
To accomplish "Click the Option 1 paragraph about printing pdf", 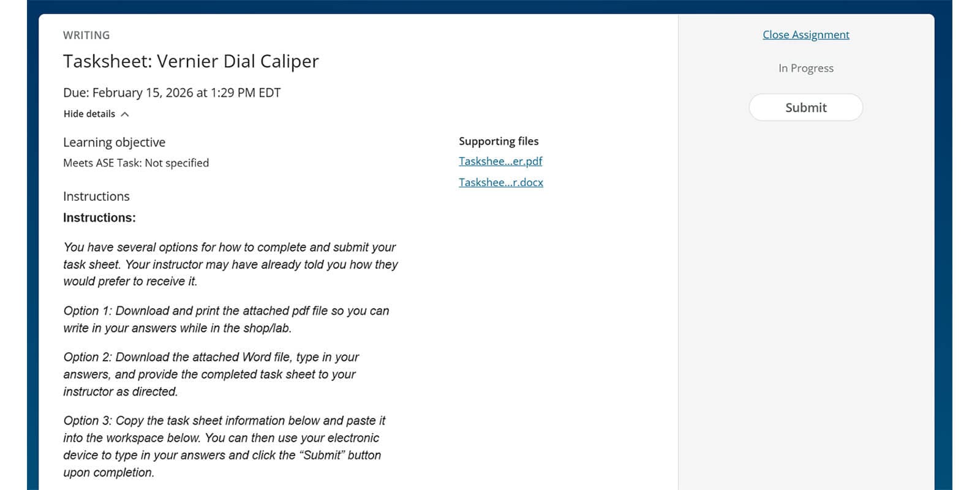I will click(x=225, y=319).
